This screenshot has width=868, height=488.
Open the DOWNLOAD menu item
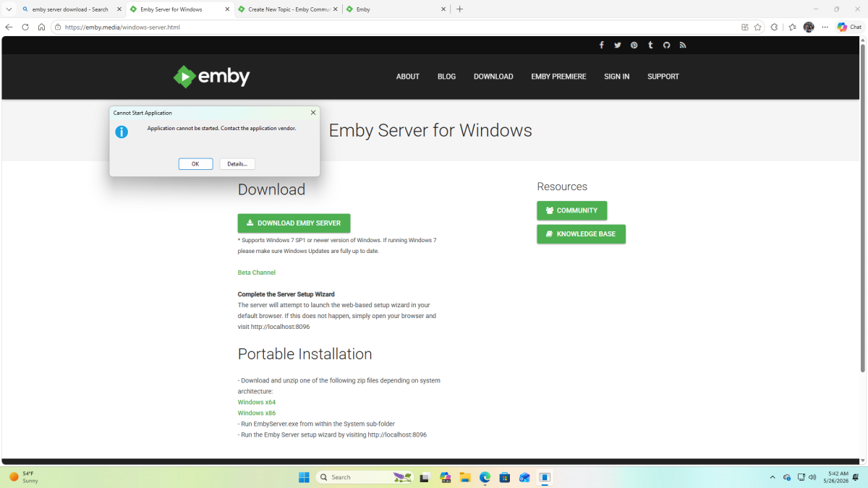(493, 77)
